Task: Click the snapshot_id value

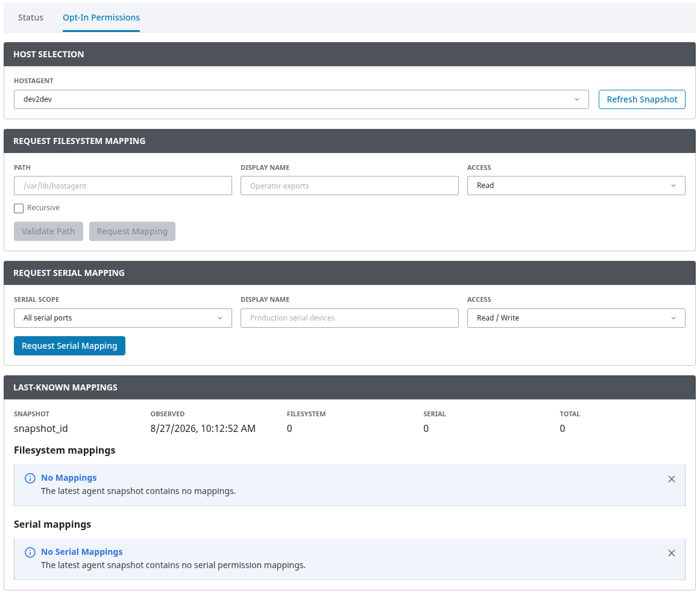Action: 41,428
